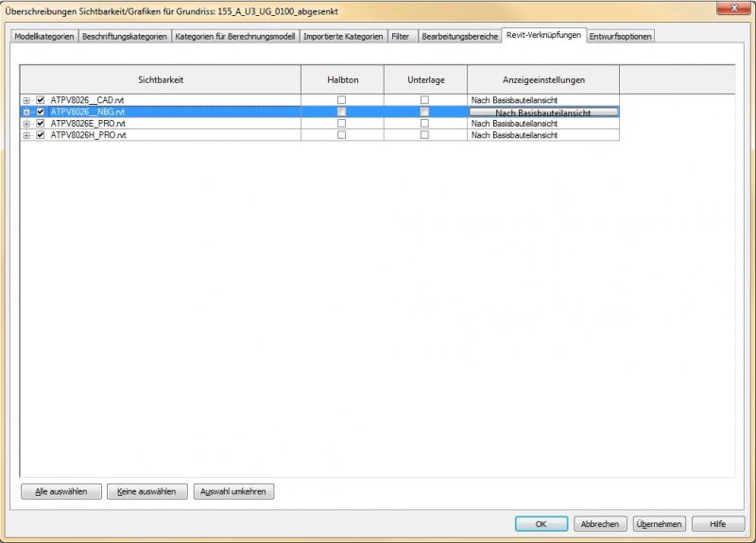This screenshot has width=756, height=543.
Task: Expand the ATPV8026H_PRO.rvt tree node
Action: 26,135
